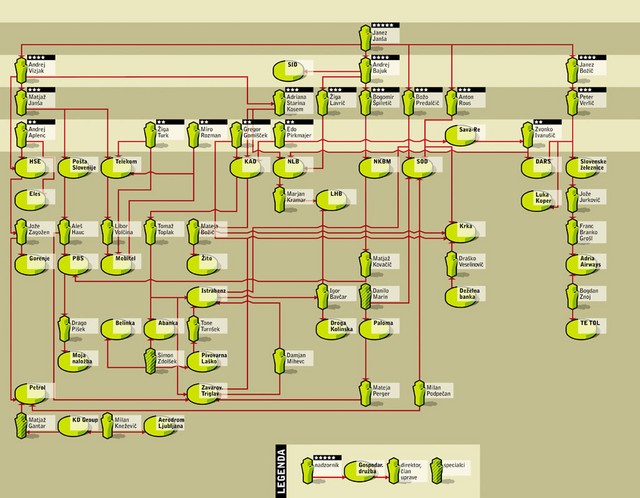This screenshot has width=640, height=498.
Task: Click the person icon for Milan Podpečan
Action: 419,393
